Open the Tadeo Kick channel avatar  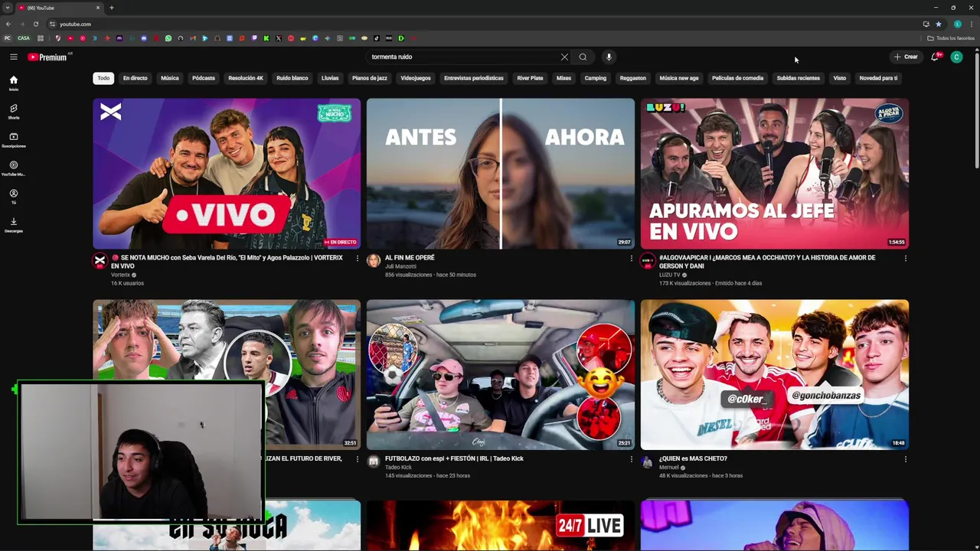(x=374, y=461)
